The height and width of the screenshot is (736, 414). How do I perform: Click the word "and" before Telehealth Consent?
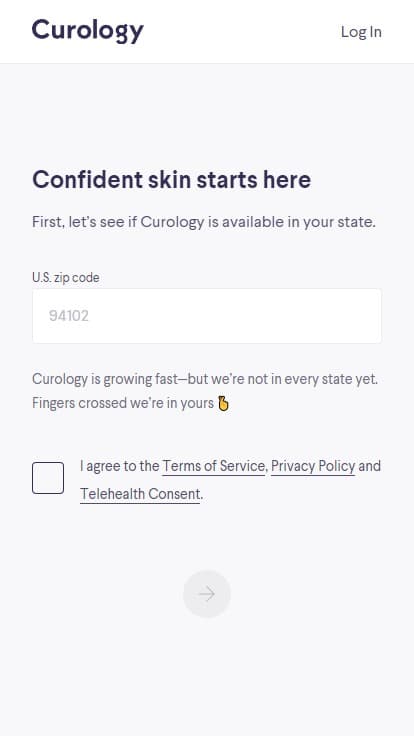click(x=369, y=466)
